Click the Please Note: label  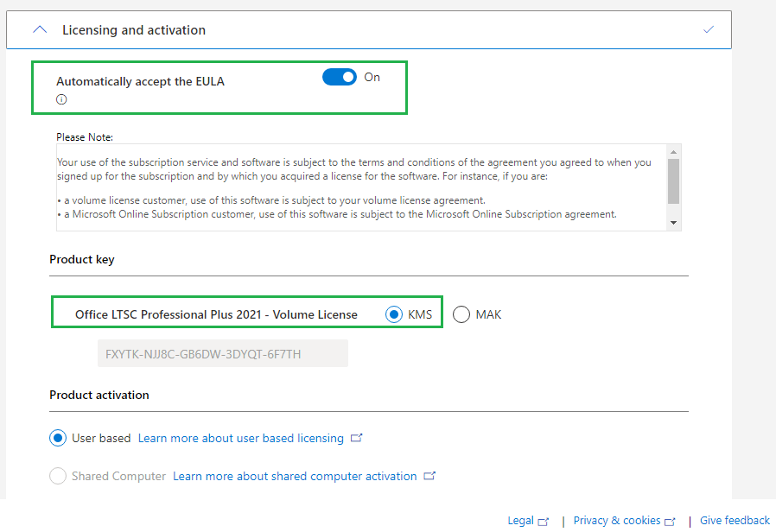[85, 137]
